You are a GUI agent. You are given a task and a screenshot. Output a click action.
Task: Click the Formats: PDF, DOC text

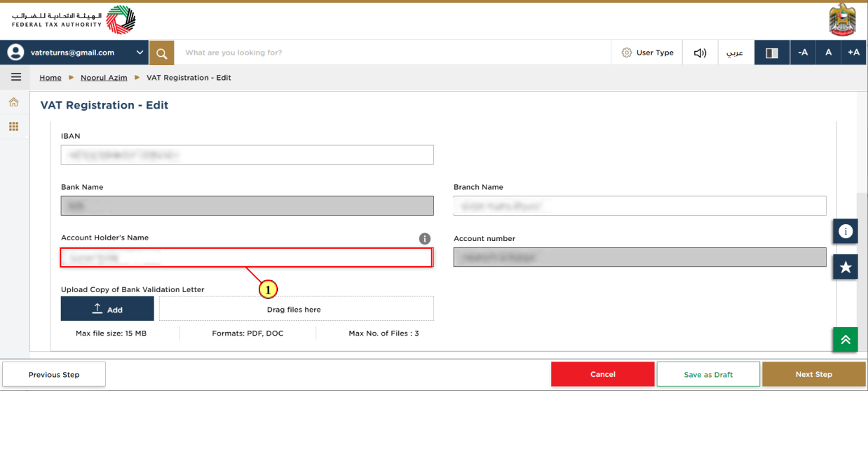pos(247,333)
